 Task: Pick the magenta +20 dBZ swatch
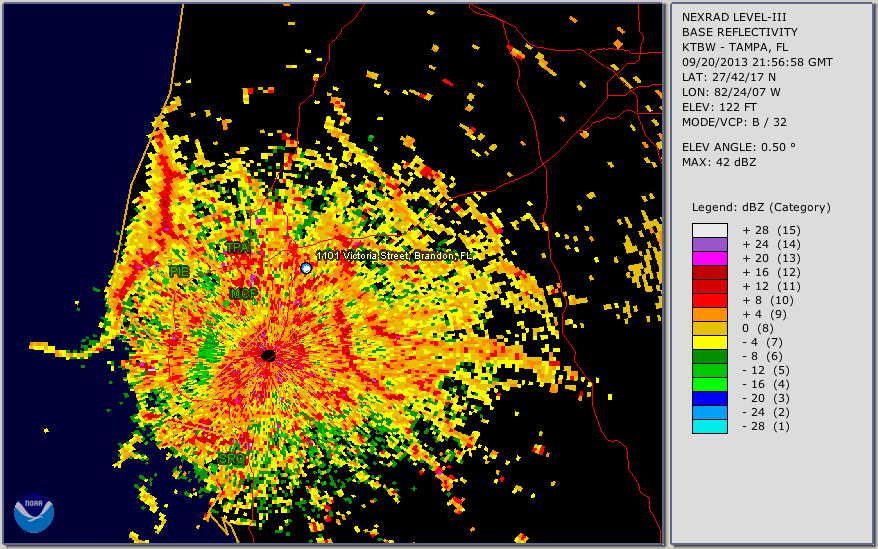tap(710, 258)
